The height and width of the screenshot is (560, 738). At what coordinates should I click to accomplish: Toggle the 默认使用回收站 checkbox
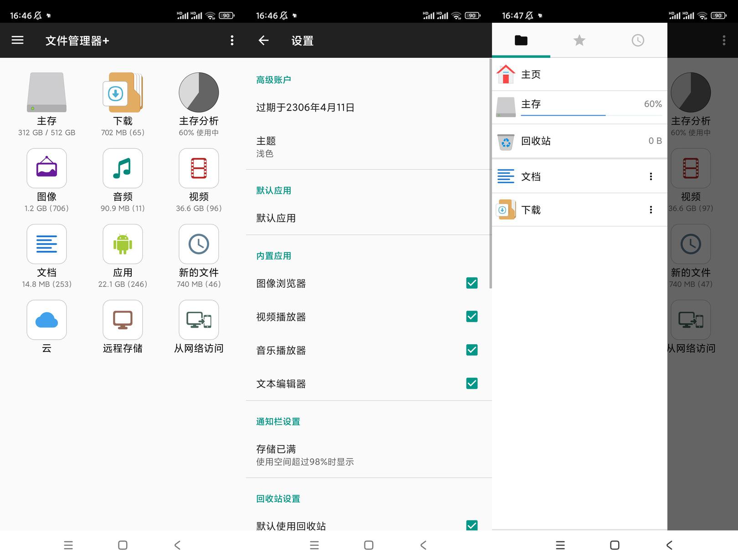pos(472,525)
